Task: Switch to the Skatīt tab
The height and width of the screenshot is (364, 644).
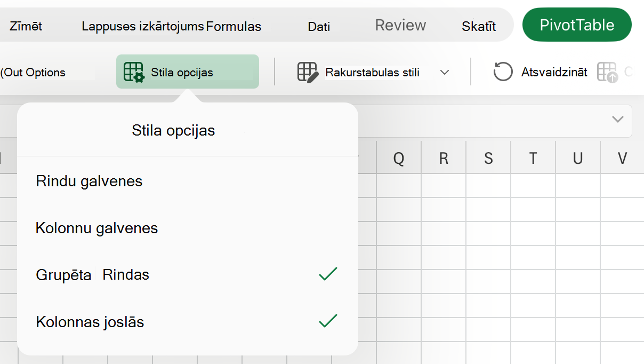Action: point(479,26)
